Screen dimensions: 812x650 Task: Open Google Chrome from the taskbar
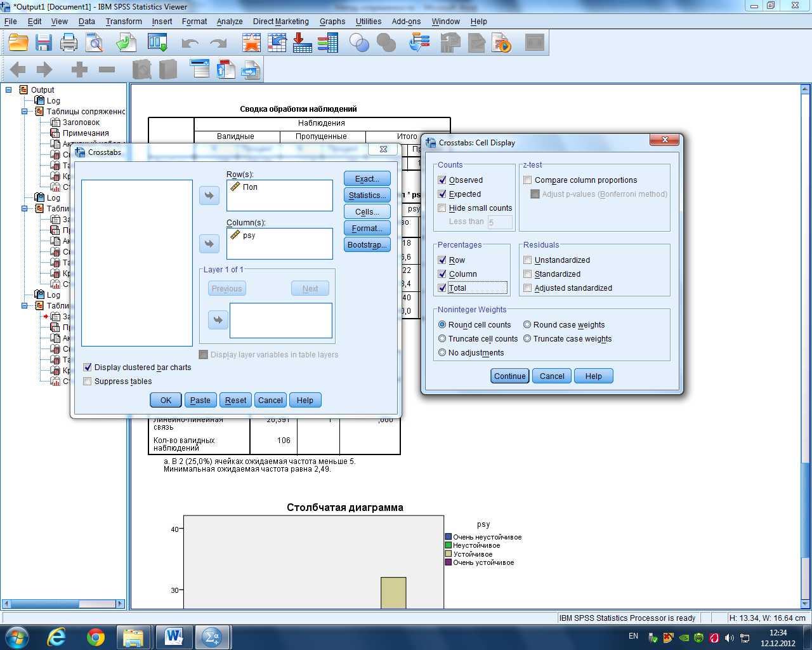[x=96, y=637]
